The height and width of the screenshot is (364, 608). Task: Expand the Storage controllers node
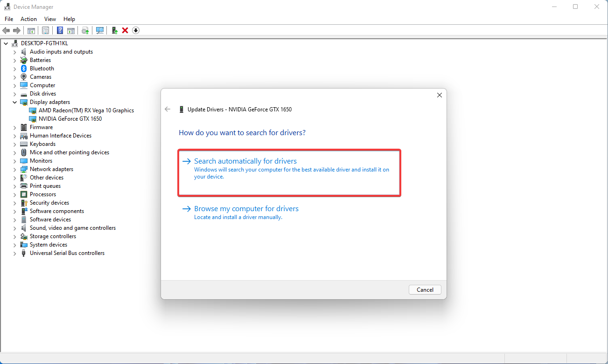pyautogui.click(x=14, y=236)
